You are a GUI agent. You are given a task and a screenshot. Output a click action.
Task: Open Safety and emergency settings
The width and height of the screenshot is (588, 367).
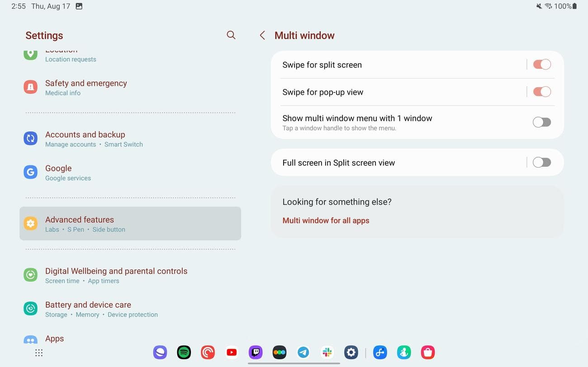pos(130,87)
